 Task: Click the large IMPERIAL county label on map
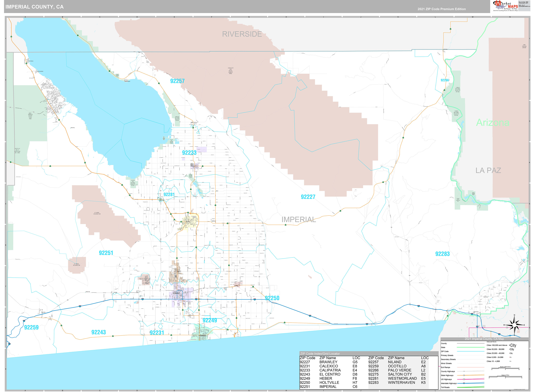click(x=299, y=220)
